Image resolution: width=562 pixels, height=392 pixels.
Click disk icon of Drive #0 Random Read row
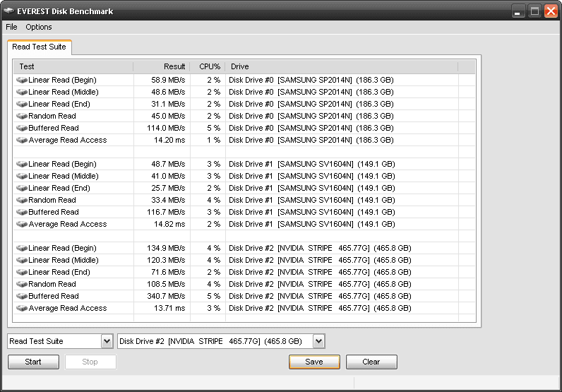click(22, 116)
